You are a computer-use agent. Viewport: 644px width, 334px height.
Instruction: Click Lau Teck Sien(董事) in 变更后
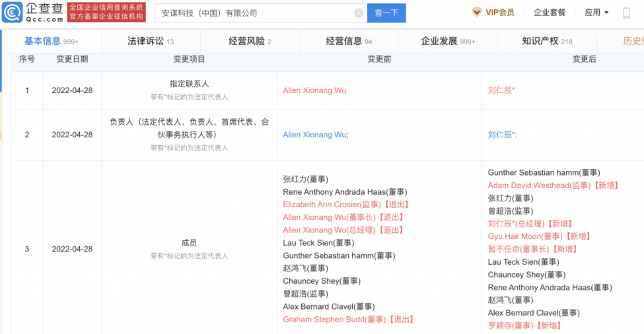(x=523, y=262)
